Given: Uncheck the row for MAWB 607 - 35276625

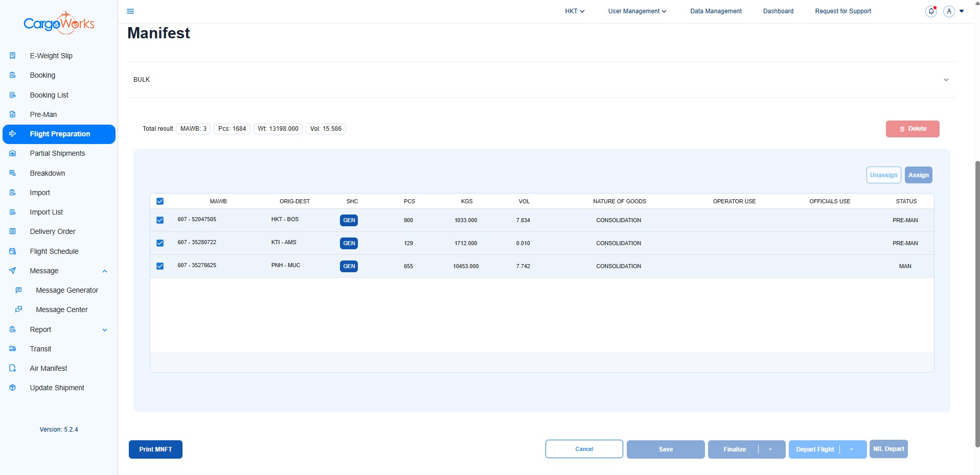Looking at the screenshot, I should pyautogui.click(x=160, y=266).
